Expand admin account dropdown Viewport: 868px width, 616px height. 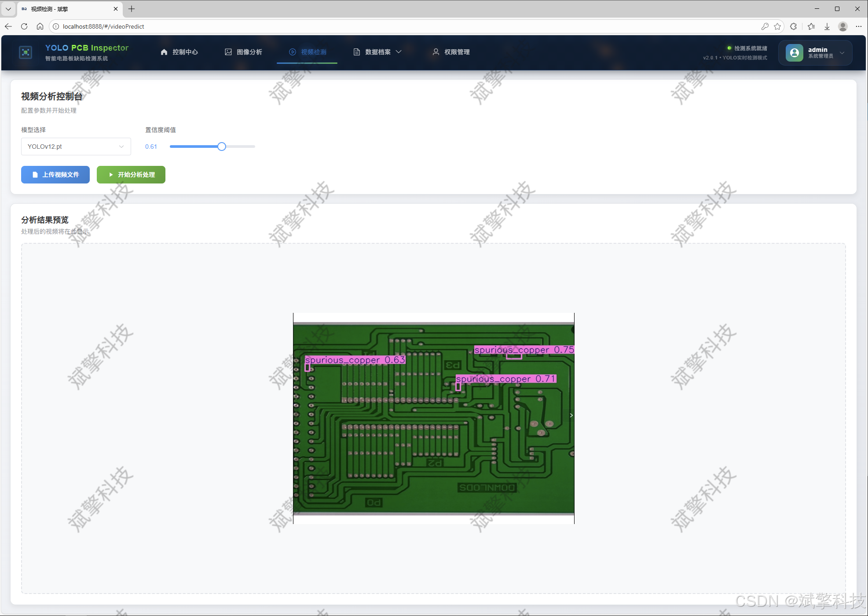pos(842,53)
